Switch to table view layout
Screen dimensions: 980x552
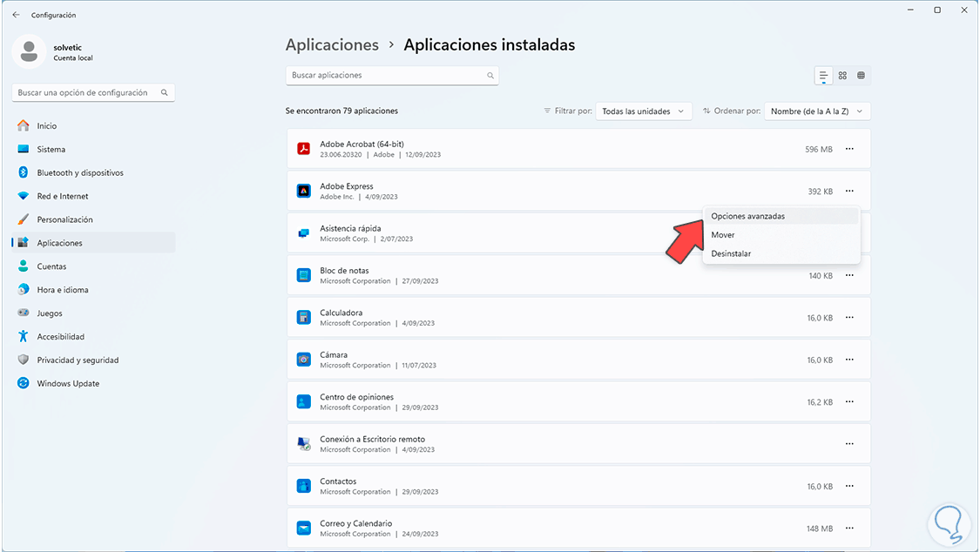pos(861,76)
